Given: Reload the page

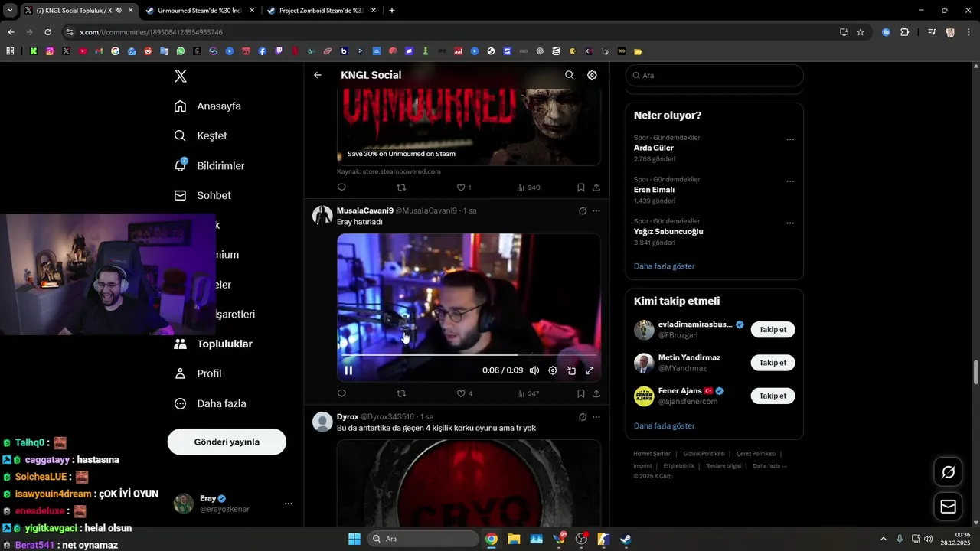Looking at the screenshot, I should [47, 32].
